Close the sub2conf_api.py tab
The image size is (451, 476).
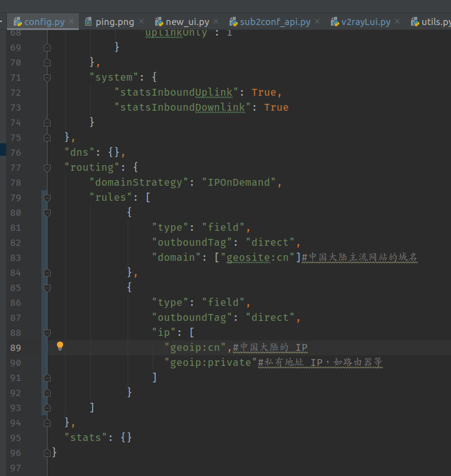(317, 21)
